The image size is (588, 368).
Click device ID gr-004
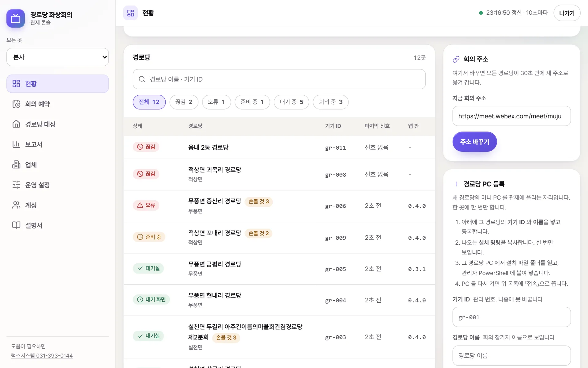point(335,301)
